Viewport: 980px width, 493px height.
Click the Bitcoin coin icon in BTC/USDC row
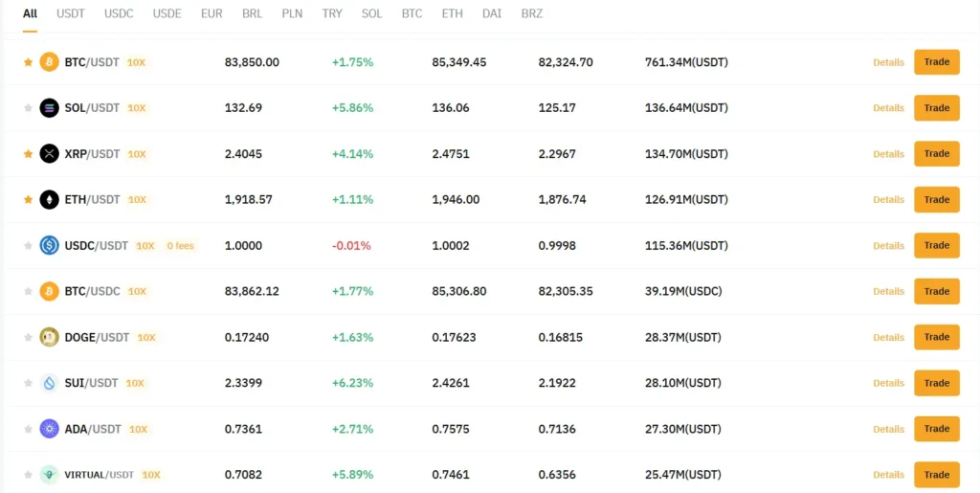tap(50, 291)
